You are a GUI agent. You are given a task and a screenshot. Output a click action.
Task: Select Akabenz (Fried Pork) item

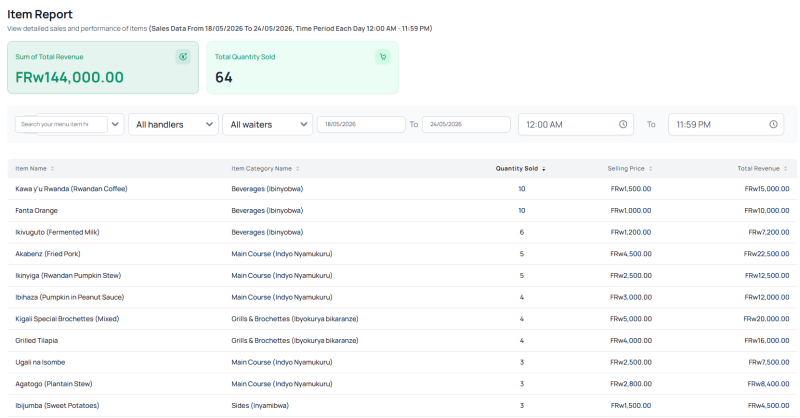(48, 254)
